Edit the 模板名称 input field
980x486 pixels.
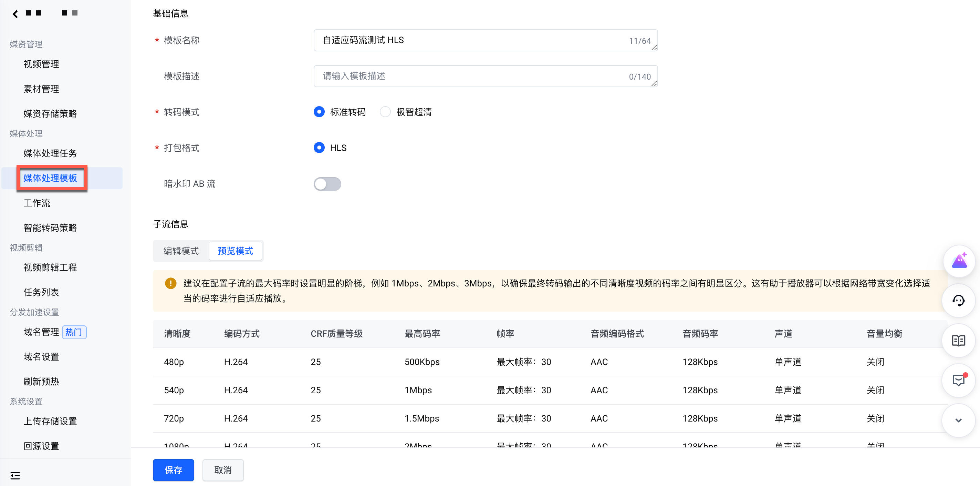point(486,40)
